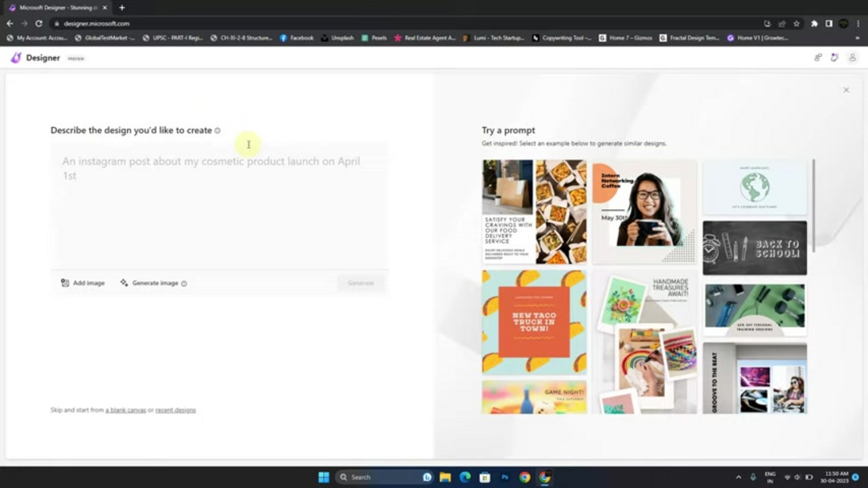Open the Chrome three-dot menu
The image size is (868, 488).
[858, 24]
